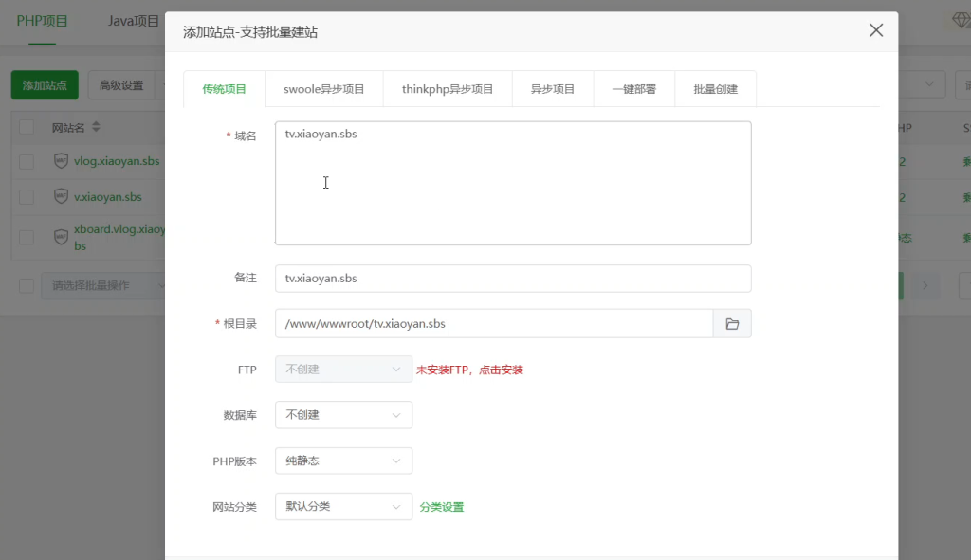Click the sort arrows next to 网站名

pos(96,127)
